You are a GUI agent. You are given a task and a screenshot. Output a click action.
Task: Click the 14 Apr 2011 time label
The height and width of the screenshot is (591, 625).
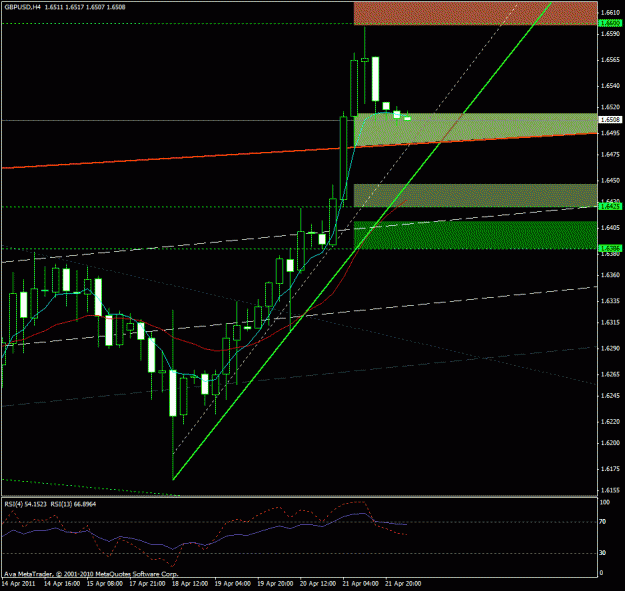(19, 584)
